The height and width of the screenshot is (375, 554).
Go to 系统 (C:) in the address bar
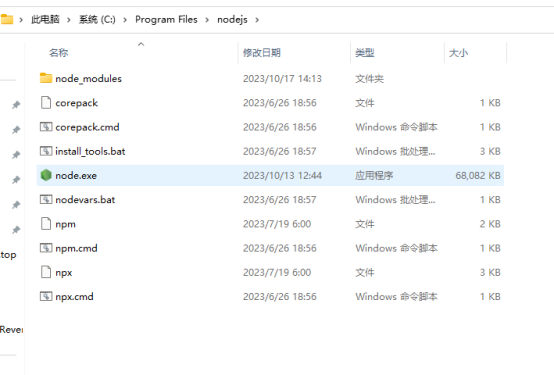(97, 19)
